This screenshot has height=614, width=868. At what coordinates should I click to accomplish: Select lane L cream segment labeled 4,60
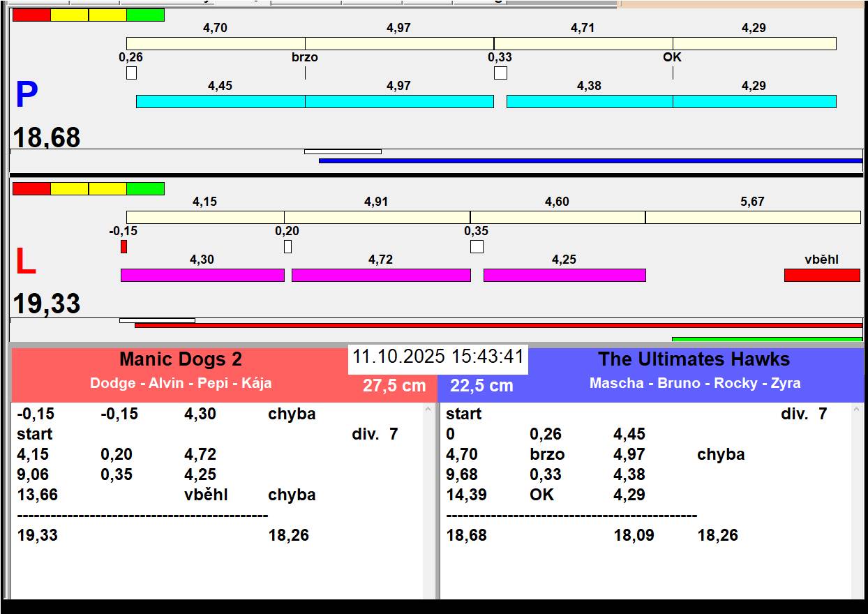pyautogui.click(x=558, y=217)
